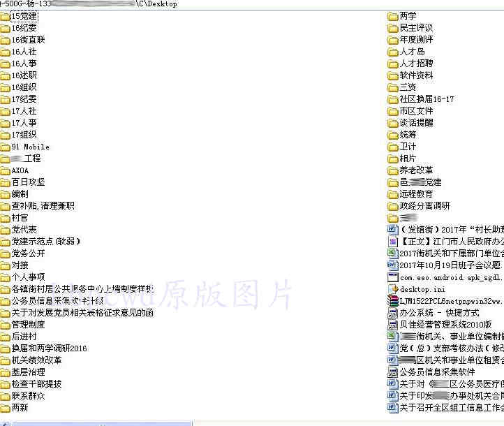Open the 远程教育 folder

(416, 194)
